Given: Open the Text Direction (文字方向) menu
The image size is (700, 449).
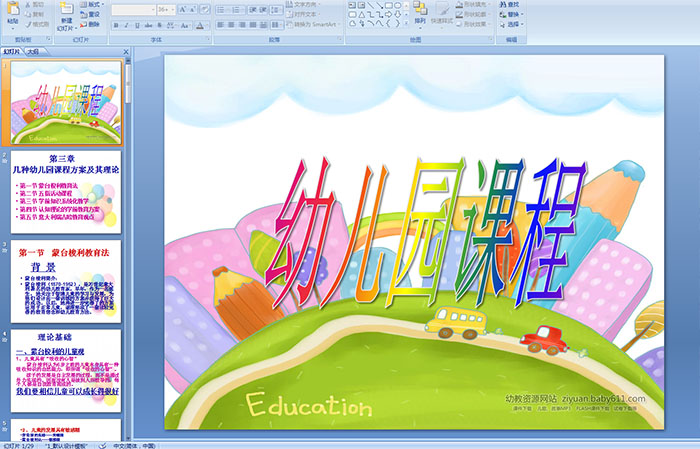Looking at the screenshot, I should point(304,4).
